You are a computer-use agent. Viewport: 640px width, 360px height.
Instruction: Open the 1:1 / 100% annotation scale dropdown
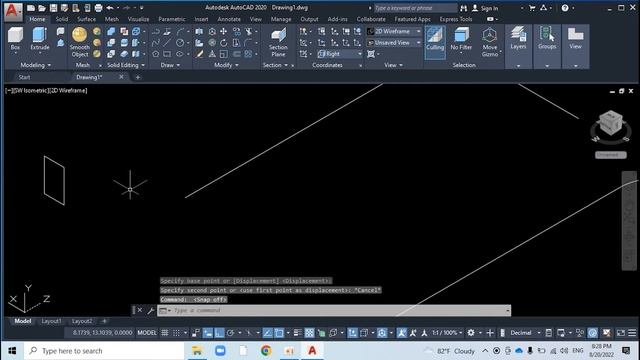point(447,333)
